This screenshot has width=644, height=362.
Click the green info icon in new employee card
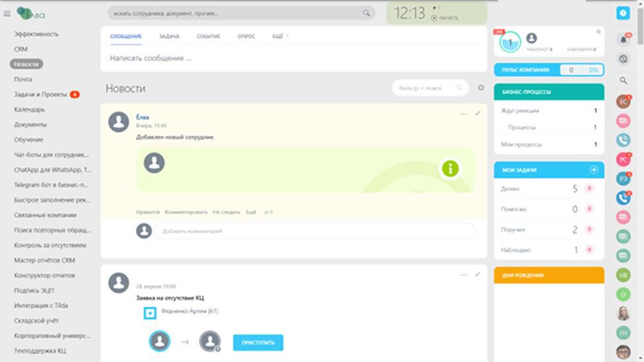[450, 169]
